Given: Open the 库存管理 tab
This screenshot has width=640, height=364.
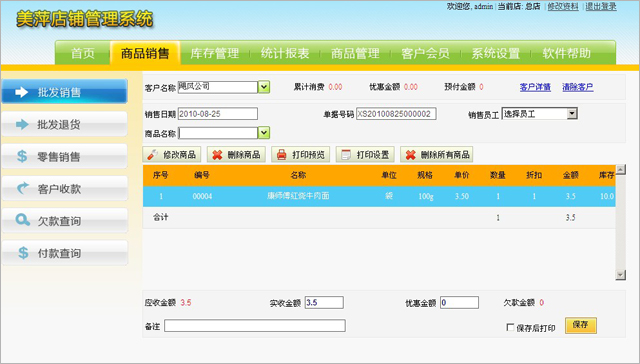Looking at the screenshot, I should [x=215, y=53].
